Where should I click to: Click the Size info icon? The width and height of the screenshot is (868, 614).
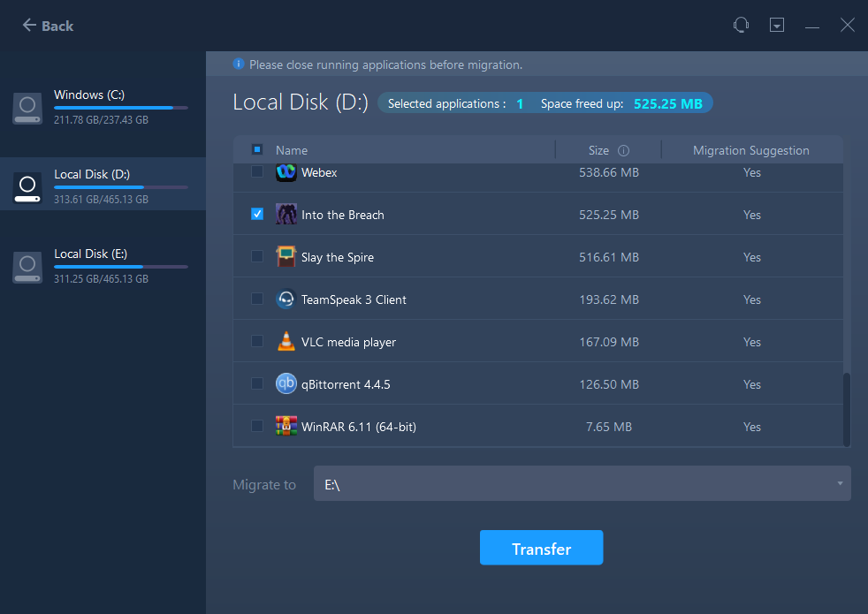[623, 150]
